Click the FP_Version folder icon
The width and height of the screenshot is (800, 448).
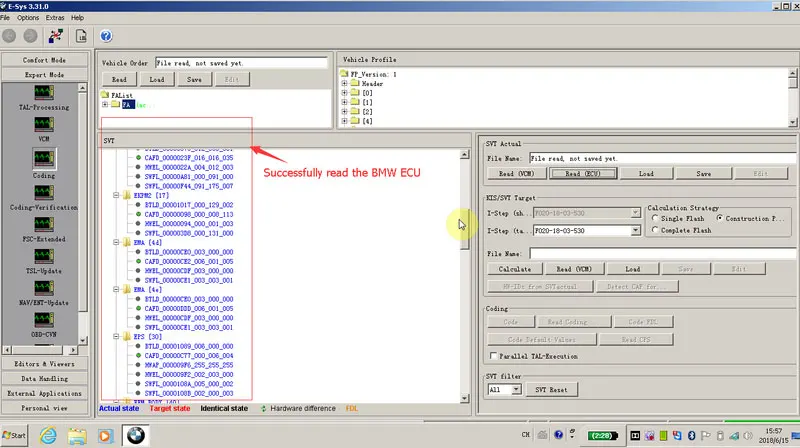(x=344, y=74)
